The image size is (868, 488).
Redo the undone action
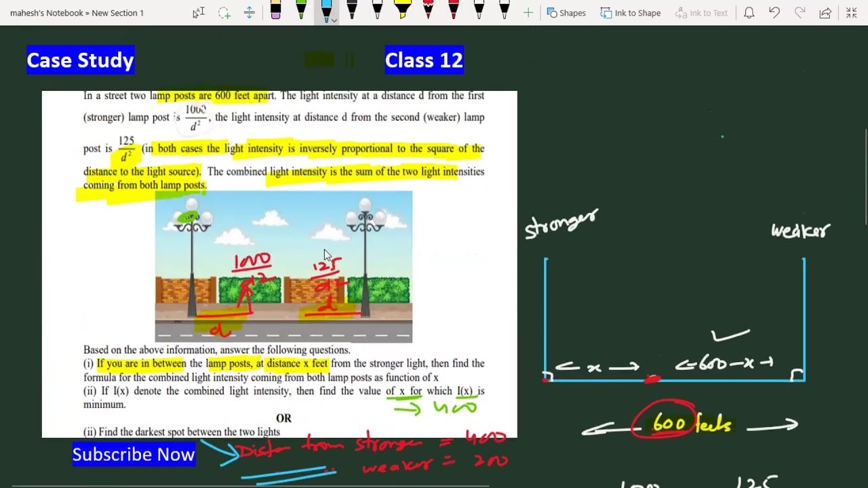pos(800,13)
